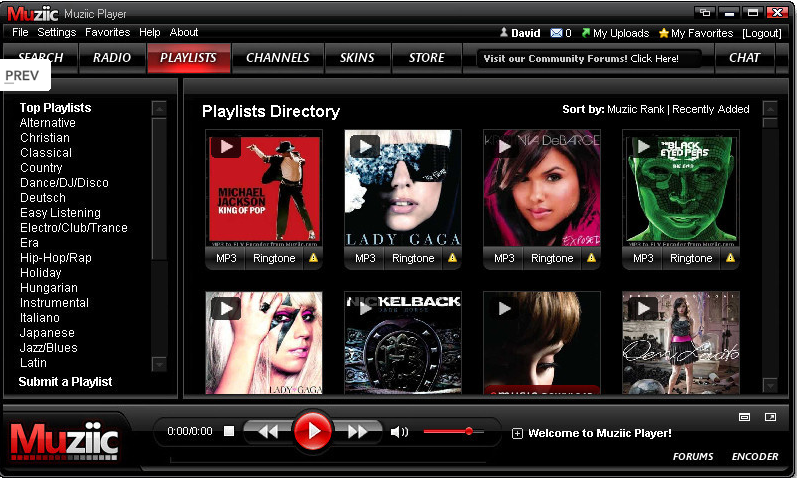Download MP3 for Black Eyed Peas playlist
The height and width of the screenshot is (478, 797).
643,258
